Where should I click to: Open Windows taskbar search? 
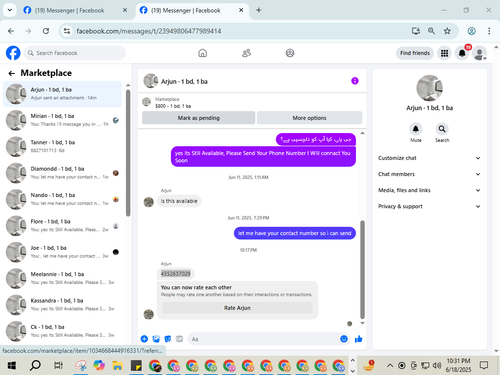[35, 366]
